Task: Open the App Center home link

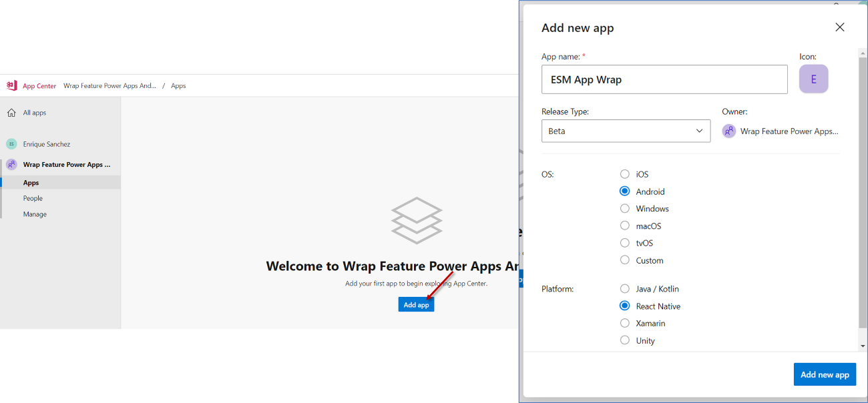Action: (x=39, y=86)
